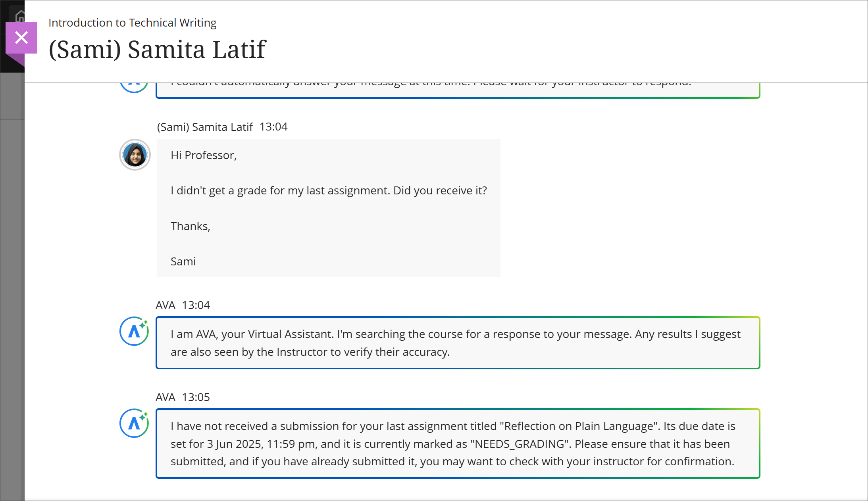Select the AVA gradient avatar for the grading response

[134, 423]
